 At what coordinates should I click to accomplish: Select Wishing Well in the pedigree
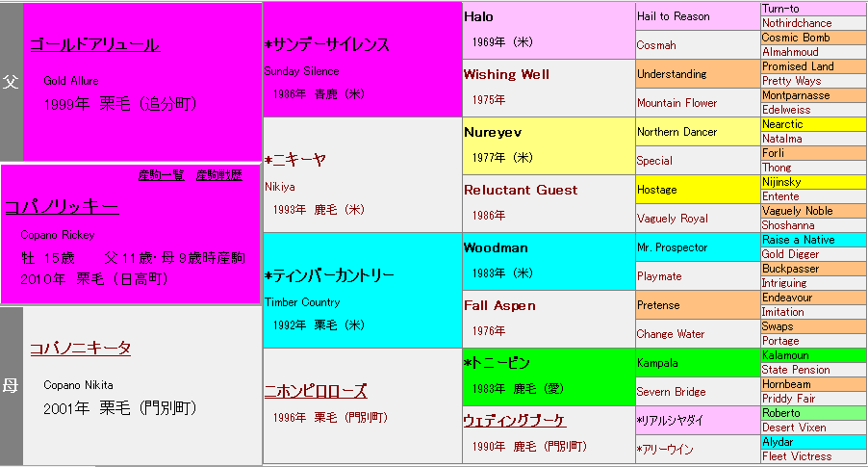[505, 74]
